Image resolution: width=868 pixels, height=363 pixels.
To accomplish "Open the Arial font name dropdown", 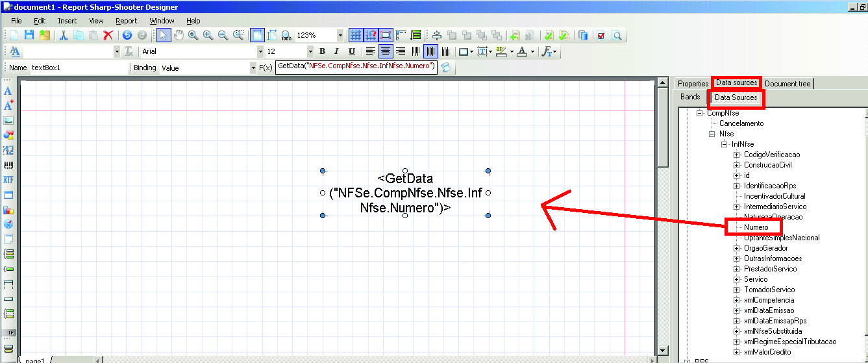I will pos(261,51).
